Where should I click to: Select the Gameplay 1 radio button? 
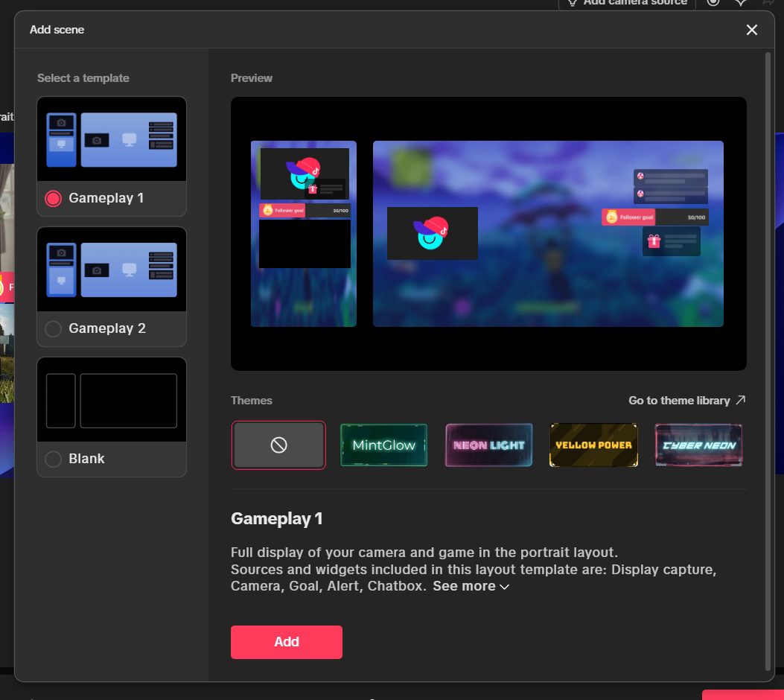[x=53, y=199]
